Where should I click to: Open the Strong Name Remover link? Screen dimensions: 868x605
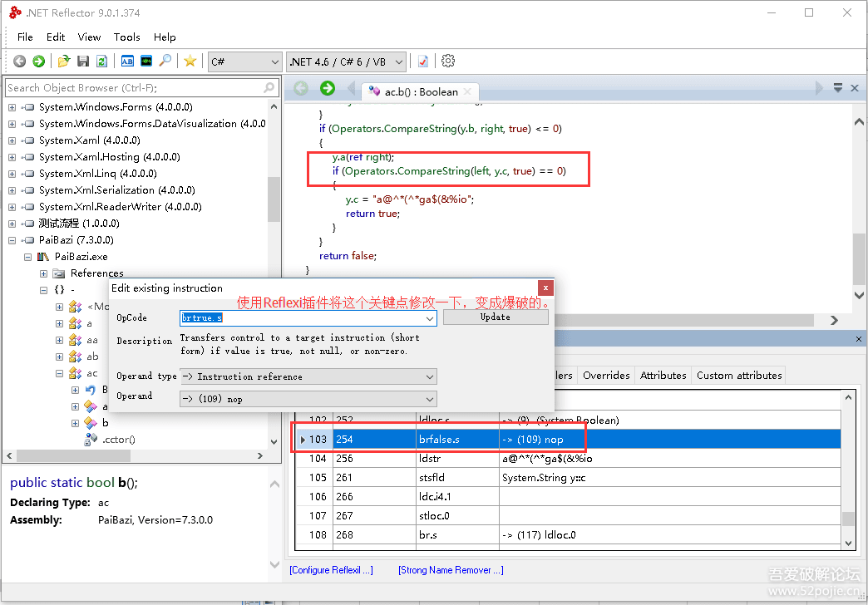(x=451, y=570)
